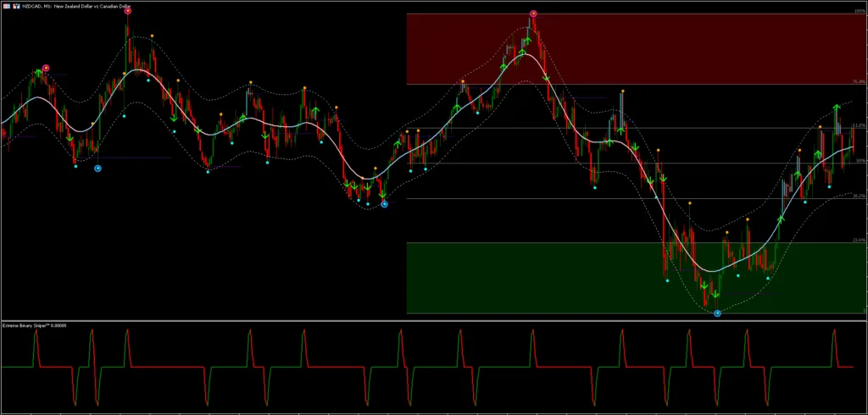The image size is (868, 415).
Task: Click the 76.4% Fibonacci level label
Action: coord(858,81)
